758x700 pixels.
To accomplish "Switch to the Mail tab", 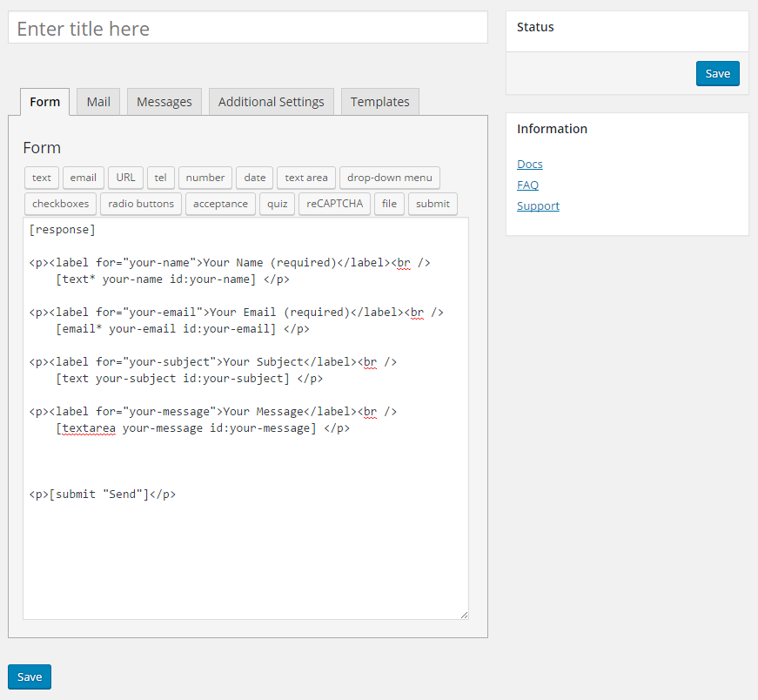I will 98,102.
